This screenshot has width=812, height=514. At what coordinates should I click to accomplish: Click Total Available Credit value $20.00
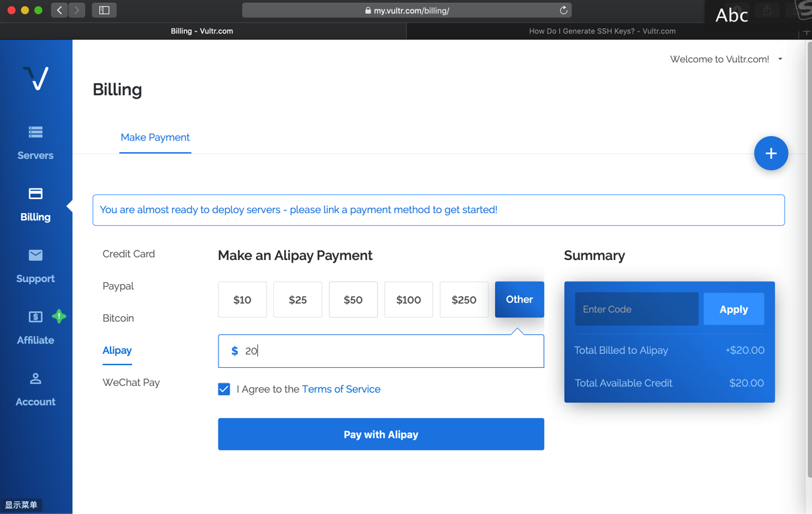click(746, 383)
